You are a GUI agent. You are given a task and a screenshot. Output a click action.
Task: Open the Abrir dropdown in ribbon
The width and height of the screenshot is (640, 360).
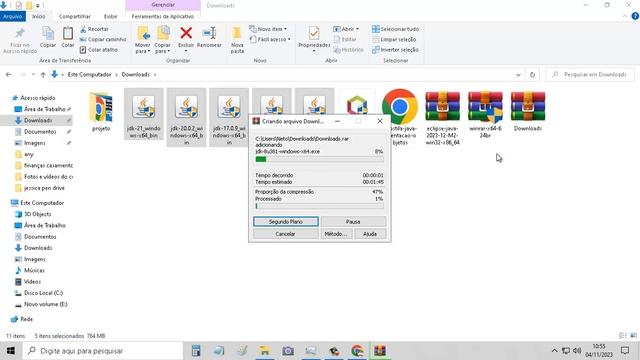click(346, 29)
